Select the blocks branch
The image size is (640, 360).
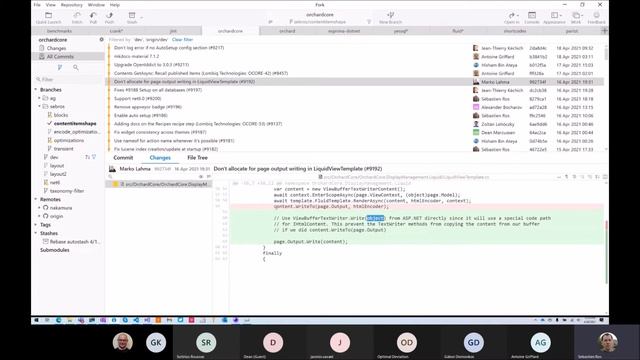point(61,115)
